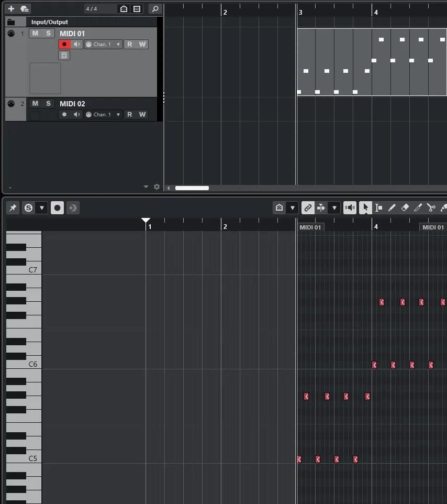447x504 pixels.
Task: Open editor part visibility house icon
Action: (280, 207)
